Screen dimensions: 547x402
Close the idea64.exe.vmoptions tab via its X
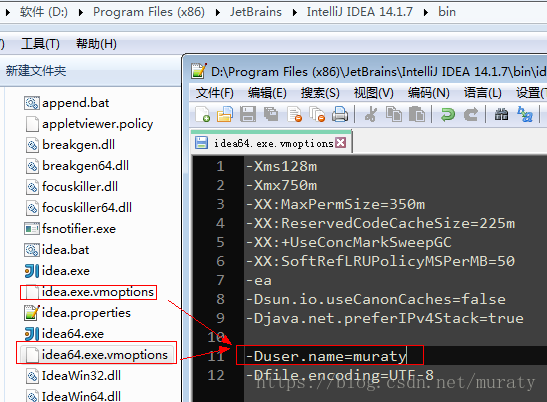tap(340, 142)
